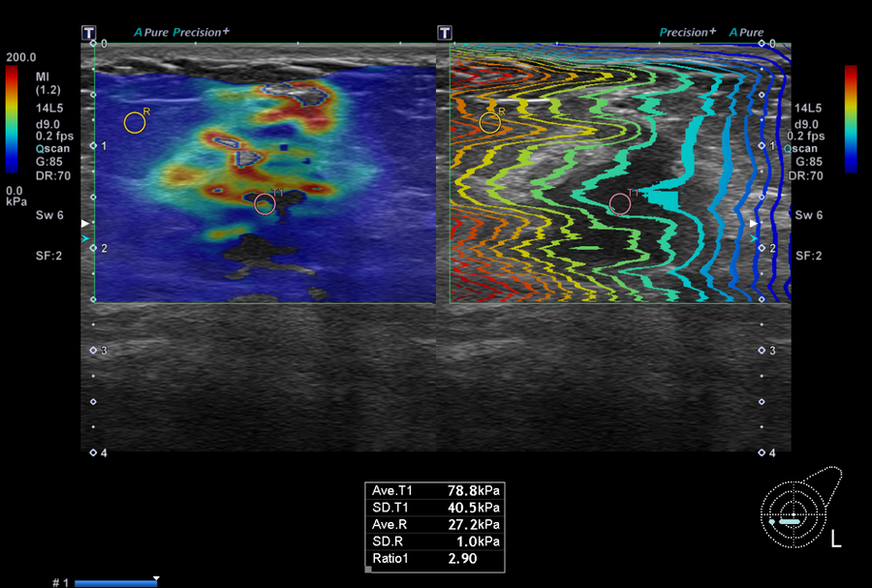
Task: Select the pink T1 ROI circle in right propagation panel
Action: coord(620,204)
